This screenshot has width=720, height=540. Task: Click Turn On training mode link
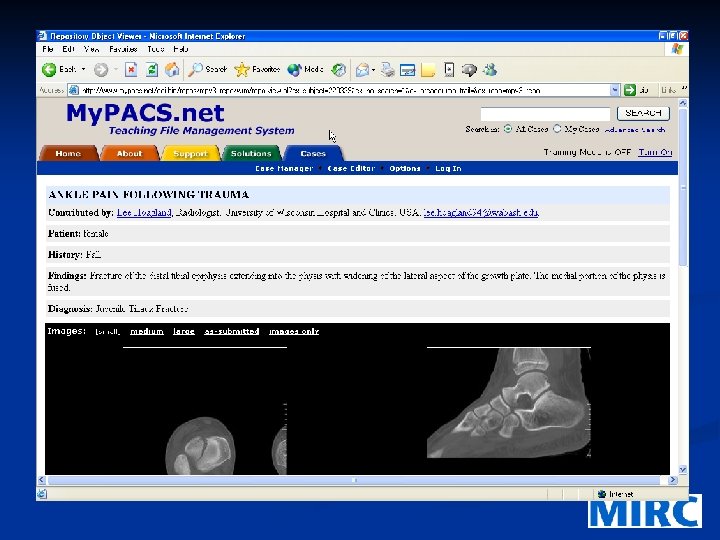(655, 152)
